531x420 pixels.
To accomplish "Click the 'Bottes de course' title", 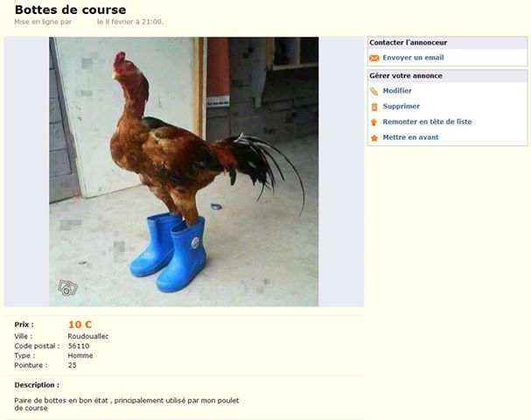I will pos(71,10).
